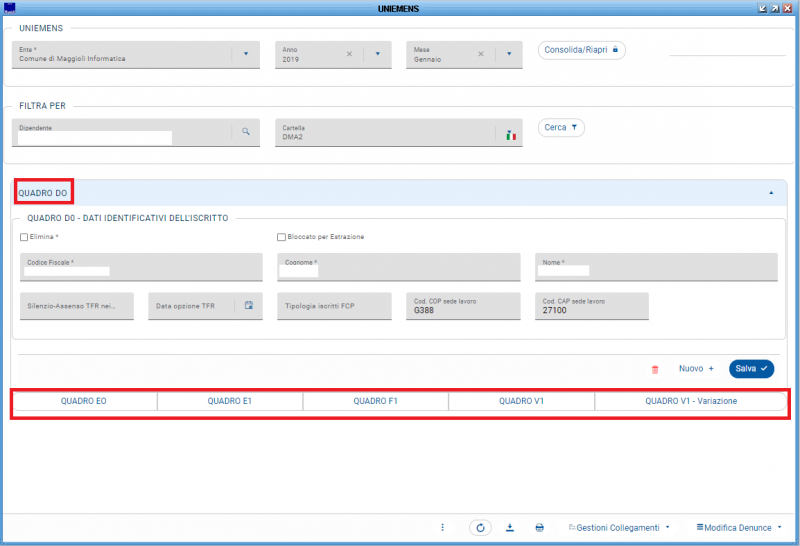This screenshot has height=546, width=800.
Task: Collapse the QUADRO D0 panel arrow
Action: coord(771,193)
